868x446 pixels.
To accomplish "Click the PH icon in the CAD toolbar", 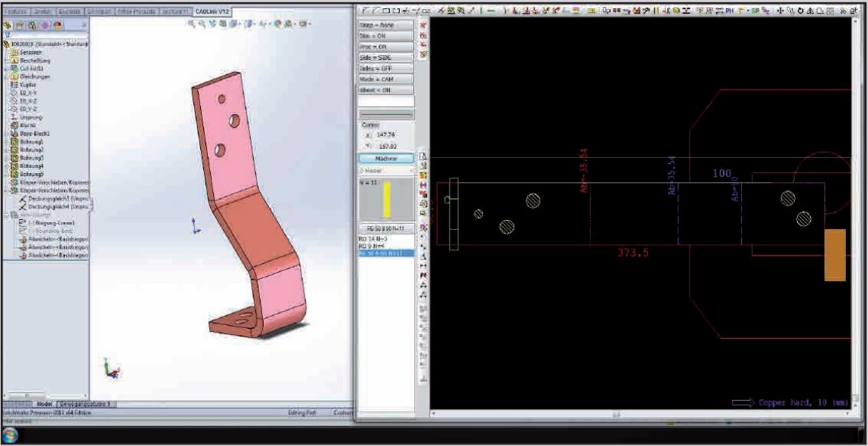I will pyautogui.click(x=730, y=11).
